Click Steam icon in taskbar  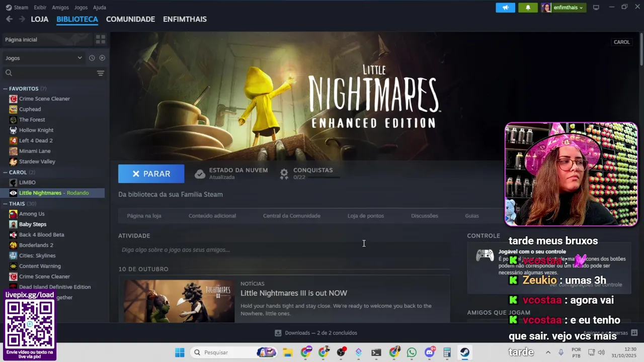(x=464, y=352)
